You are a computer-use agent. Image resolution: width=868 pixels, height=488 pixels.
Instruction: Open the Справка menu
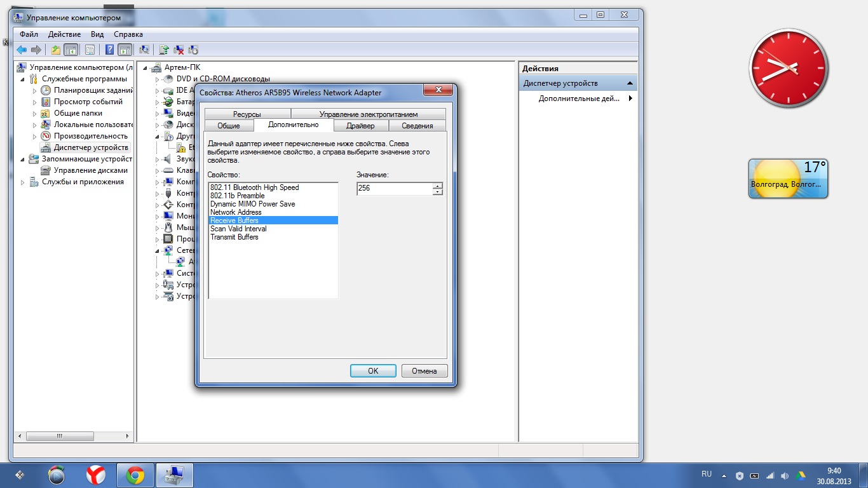(128, 34)
